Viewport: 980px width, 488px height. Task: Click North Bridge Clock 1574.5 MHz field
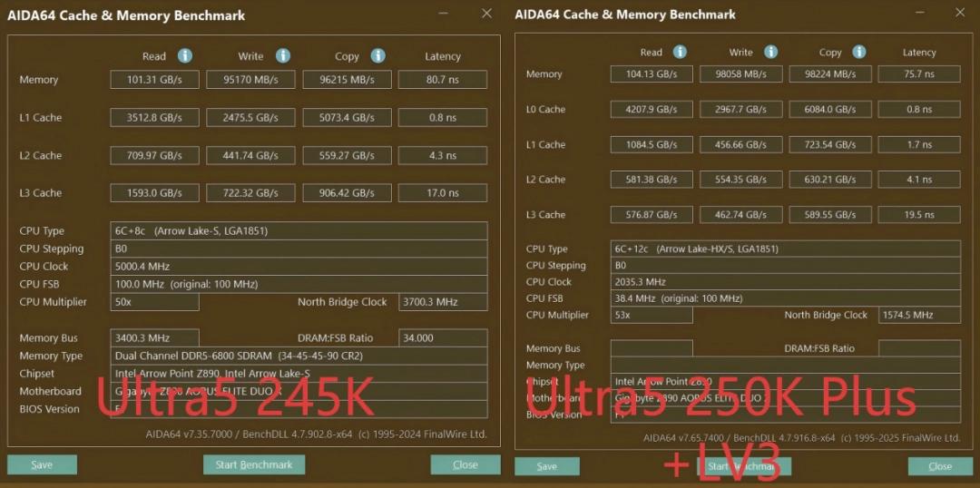tap(919, 315)
